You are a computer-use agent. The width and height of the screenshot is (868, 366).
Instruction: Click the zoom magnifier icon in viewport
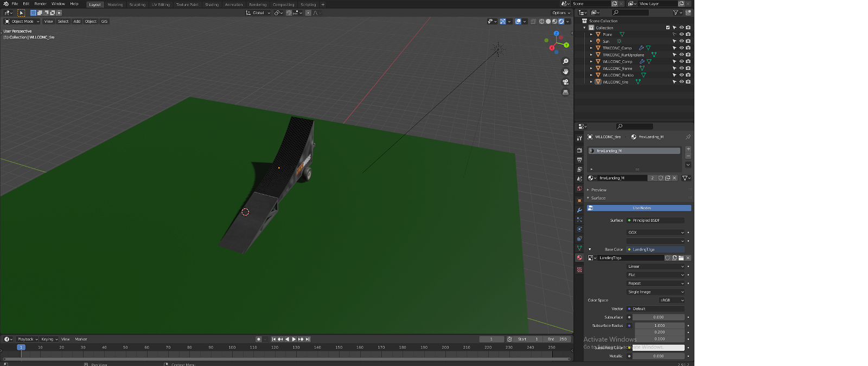[x=565, y=61]
